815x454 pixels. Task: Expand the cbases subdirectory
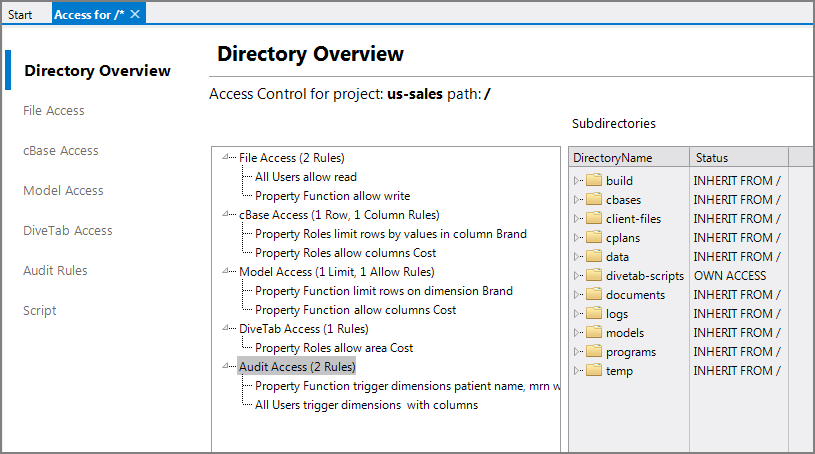[x=576, y=199]
